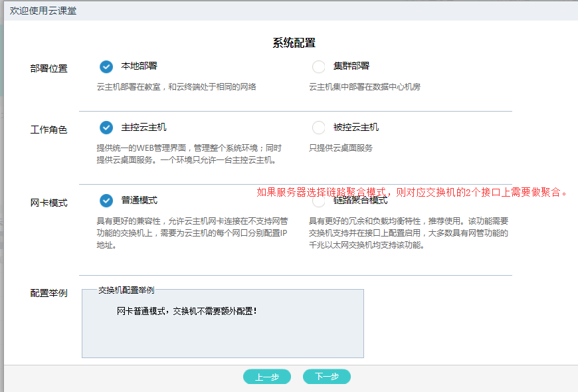Click the 交换机配置举例 group box title
578x392 pixels.
(126, 290)
